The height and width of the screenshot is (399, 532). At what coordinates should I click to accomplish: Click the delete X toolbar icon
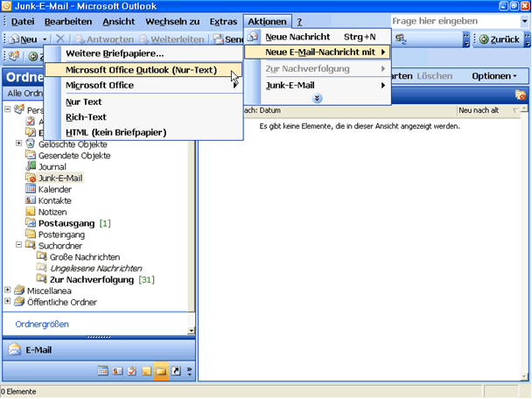60,39
